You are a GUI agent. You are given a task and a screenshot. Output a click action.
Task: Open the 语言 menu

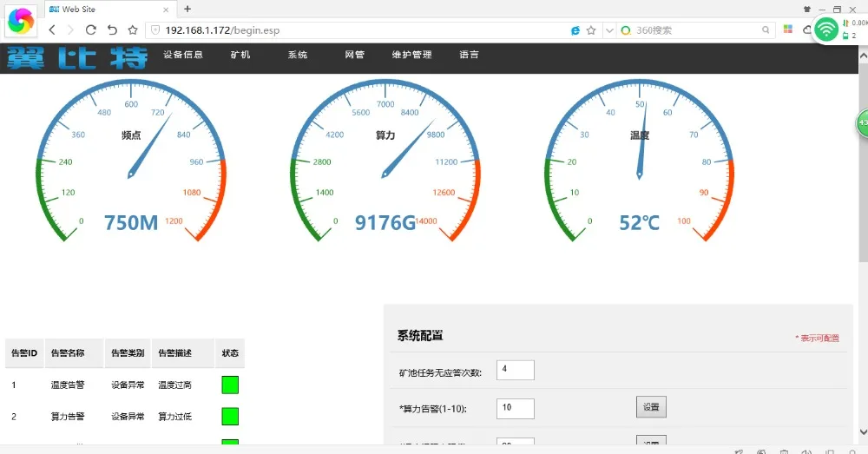pyautogui.click(x=469, y=55)
